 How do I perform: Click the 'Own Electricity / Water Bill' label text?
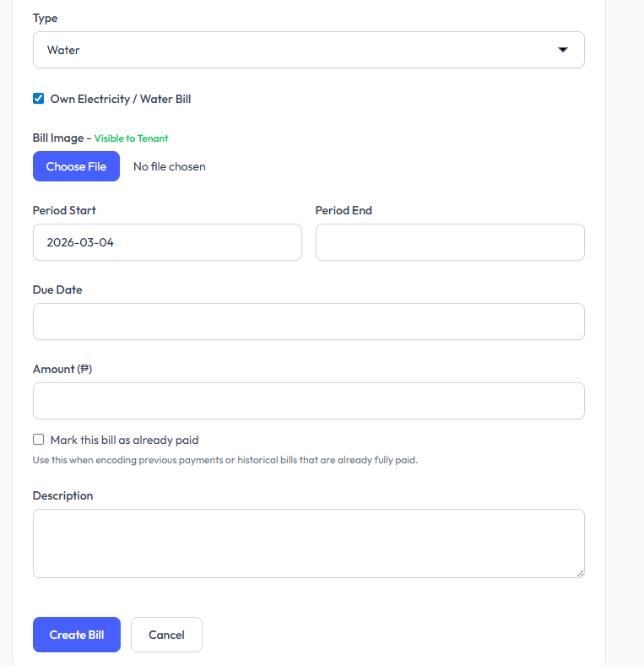(121, 99)
